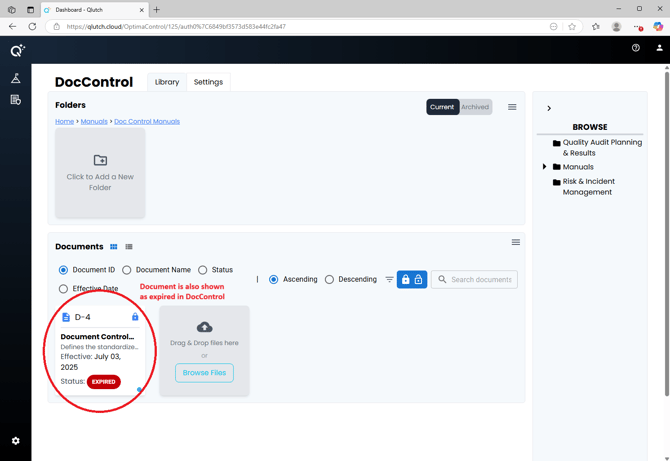Open the Document Control card title
Image resolution: width=670 pixels, height=461 pixels.
pyautogui.click(x=97, y=337)
